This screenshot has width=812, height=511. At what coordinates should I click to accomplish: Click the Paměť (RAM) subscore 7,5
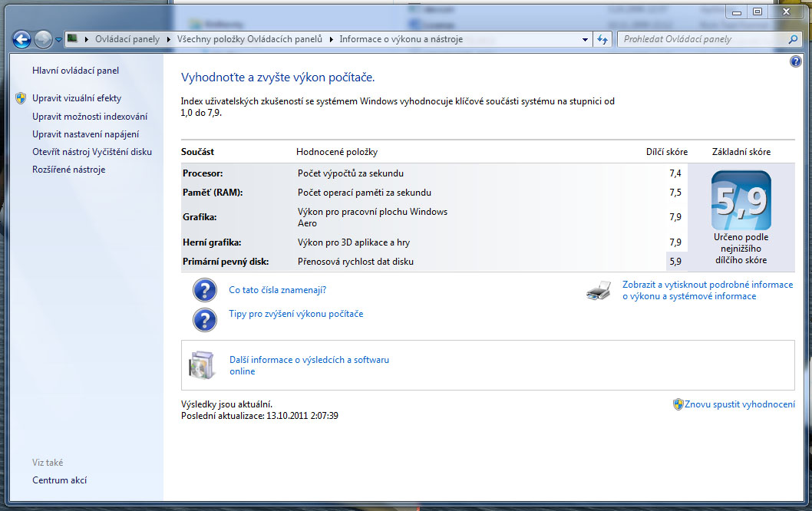pos(675,193)
